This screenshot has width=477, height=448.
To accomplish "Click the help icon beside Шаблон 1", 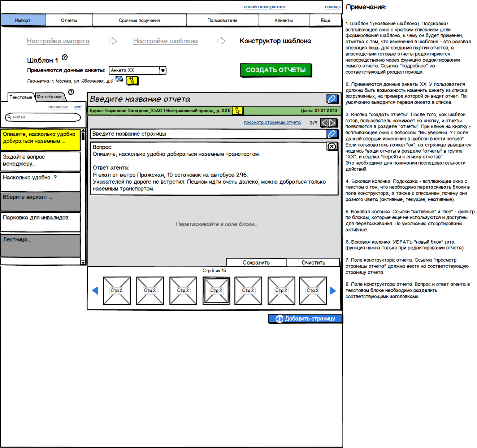I will 65,57.
